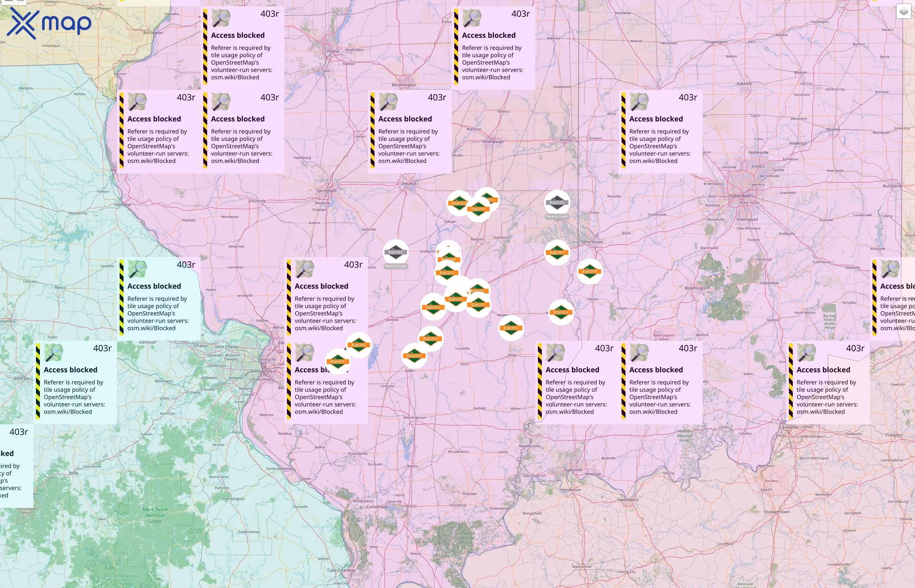Click the Shawnee National Forest label
This screenshot has height=588, width=915.
[x=467, y=538]
